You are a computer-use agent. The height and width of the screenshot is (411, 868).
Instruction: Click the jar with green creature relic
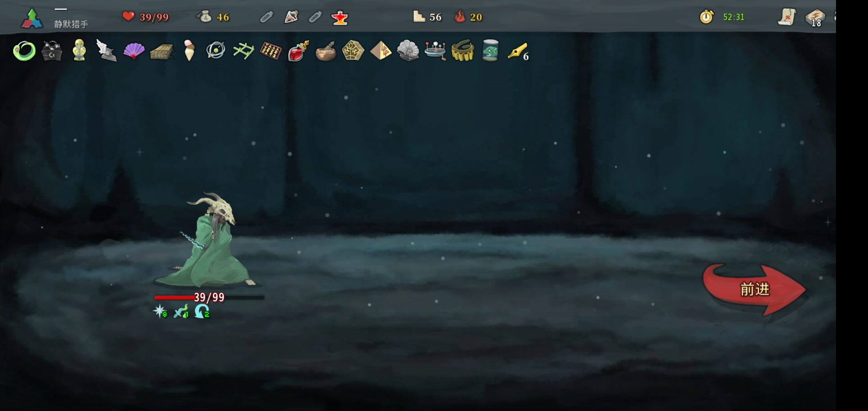pos(490,51)
